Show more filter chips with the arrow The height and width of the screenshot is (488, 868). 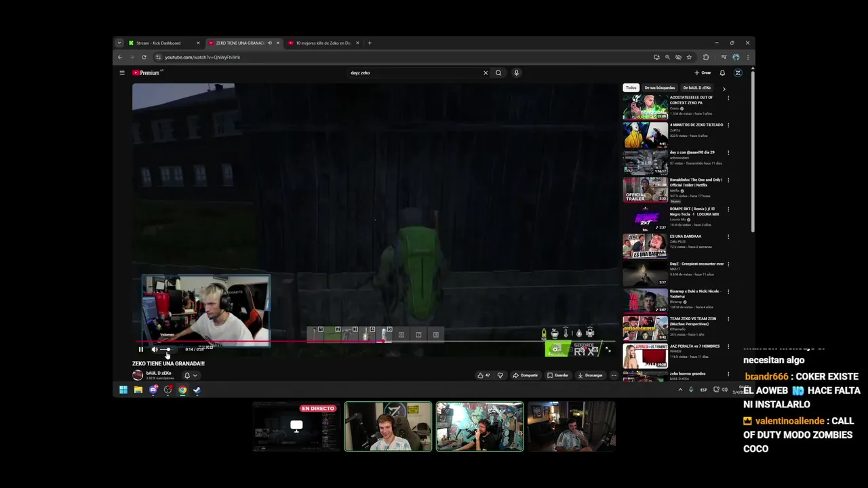(x=724, y=88)
